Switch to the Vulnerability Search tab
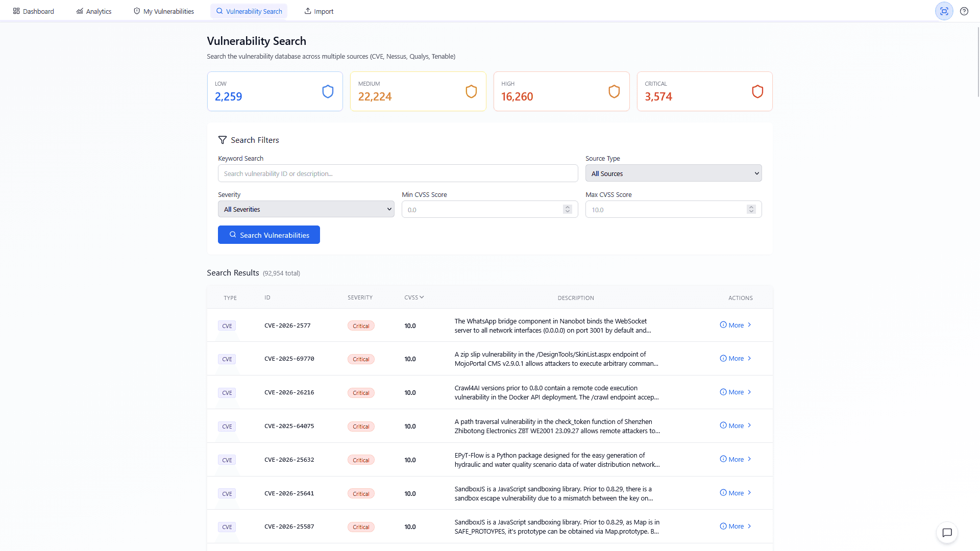 [249, 11]
